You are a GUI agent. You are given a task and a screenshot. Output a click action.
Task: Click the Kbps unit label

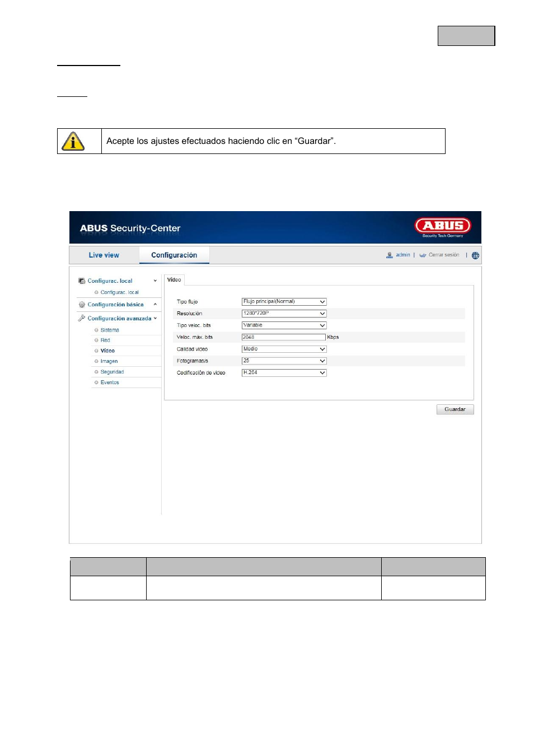tap(333, 337)
